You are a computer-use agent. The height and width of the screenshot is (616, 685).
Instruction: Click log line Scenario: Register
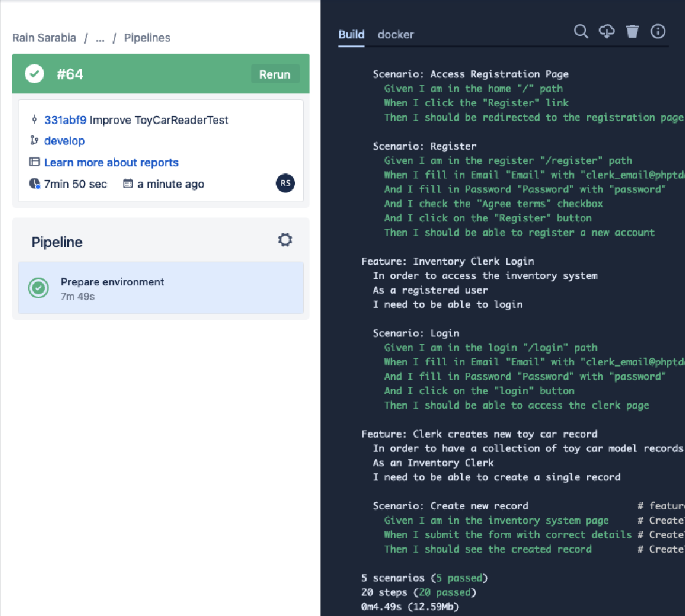pyautogui.click(x=424, y=146)
